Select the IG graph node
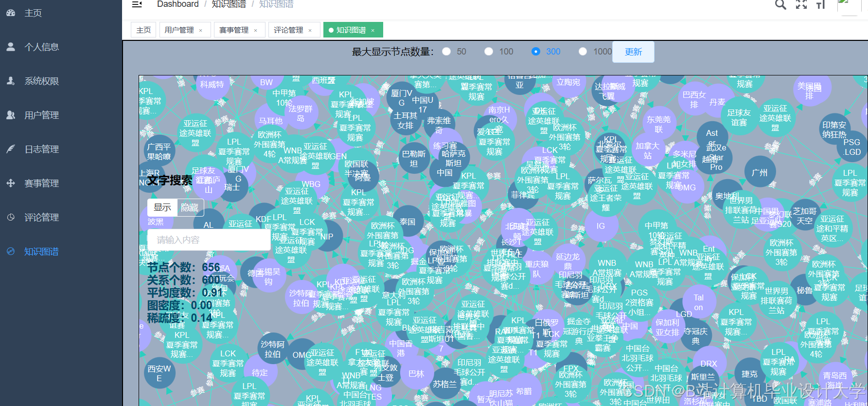This screenshot has height=406, width=868. tap(601, 226)
